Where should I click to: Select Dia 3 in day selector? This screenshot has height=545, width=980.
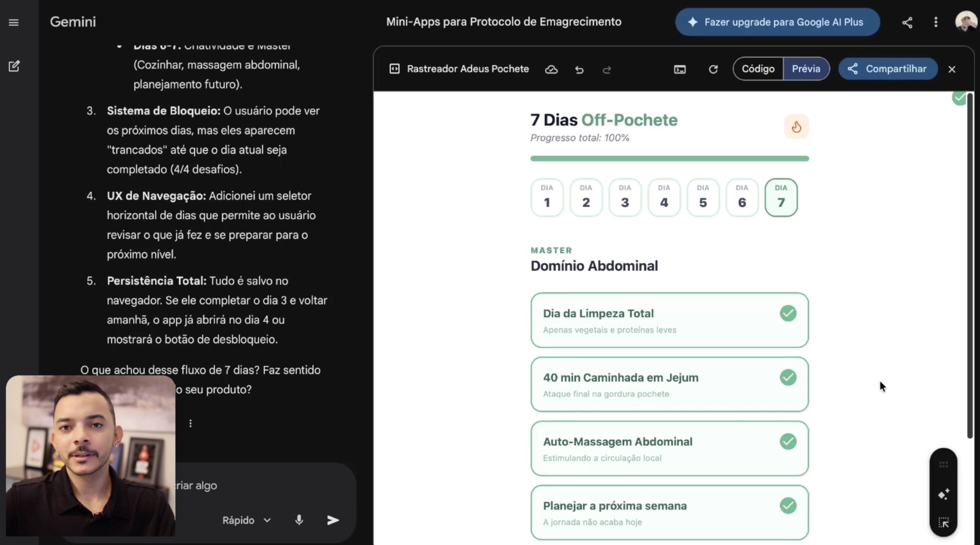625,197
